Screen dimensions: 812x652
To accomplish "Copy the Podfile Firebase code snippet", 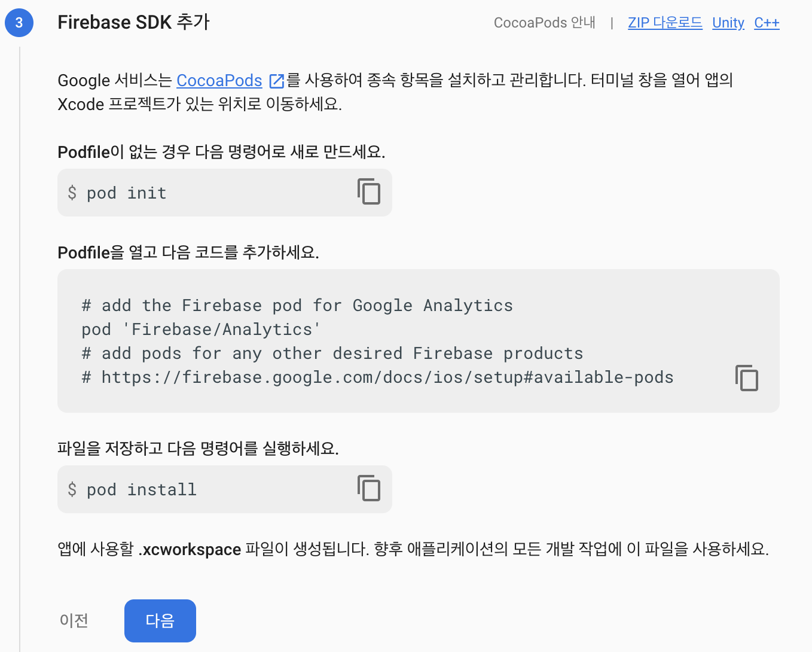I will (746, 378).
